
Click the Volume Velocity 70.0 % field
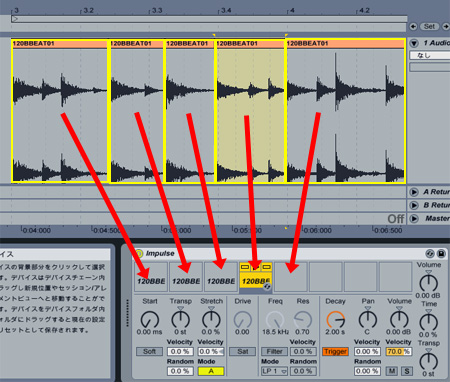399,351
